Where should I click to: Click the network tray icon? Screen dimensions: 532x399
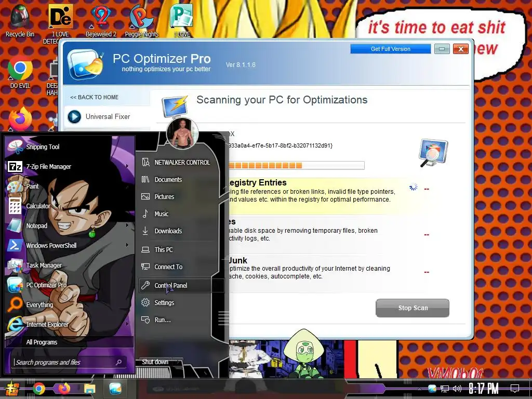pyautogui.click(x=445, y=389)
